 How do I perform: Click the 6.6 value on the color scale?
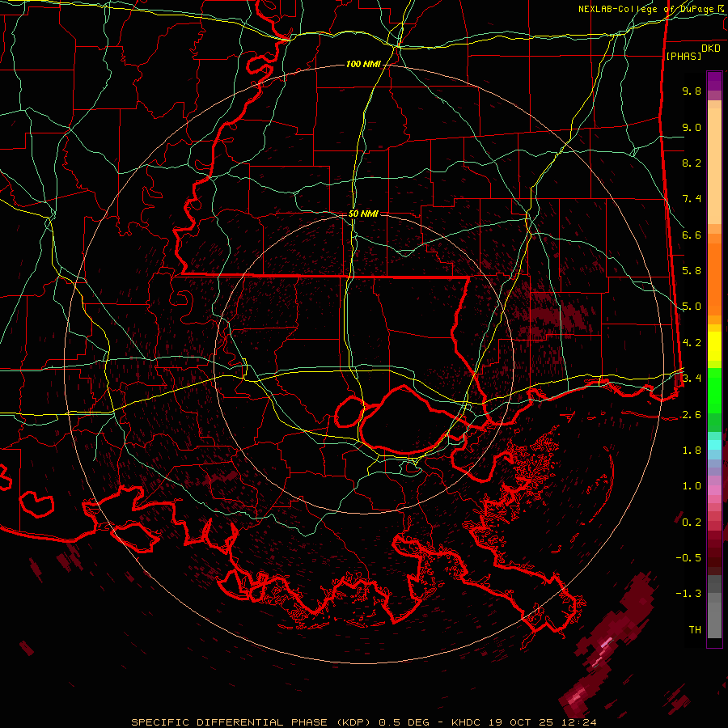click(692, 235)
